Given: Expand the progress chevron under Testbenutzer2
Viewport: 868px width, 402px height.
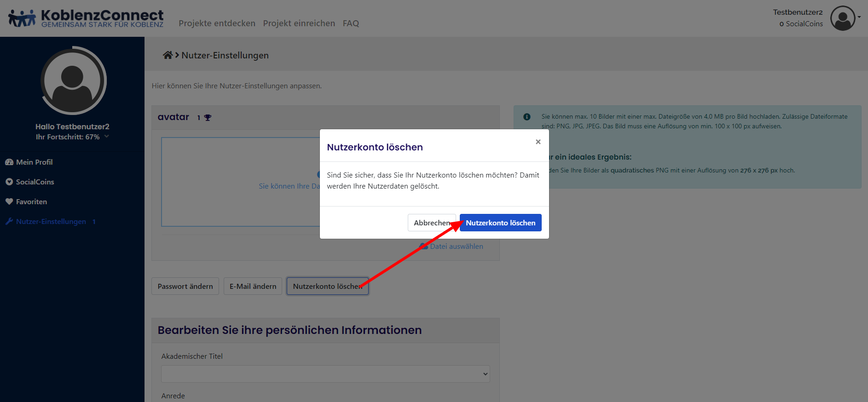Looking at the screenshot, I should click(x=107, y=137).
